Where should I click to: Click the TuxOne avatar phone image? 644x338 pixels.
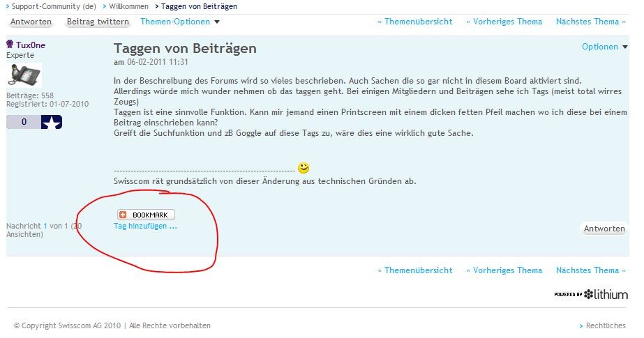(x=24, y=75)
